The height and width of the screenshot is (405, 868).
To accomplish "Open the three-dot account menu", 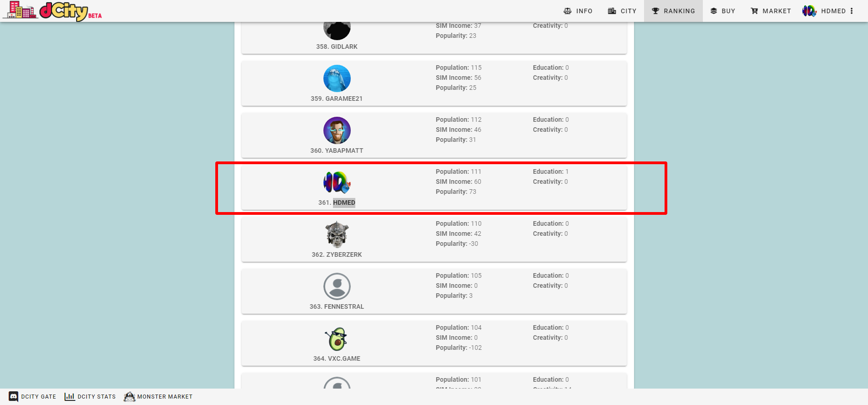I will pos(852,11).
